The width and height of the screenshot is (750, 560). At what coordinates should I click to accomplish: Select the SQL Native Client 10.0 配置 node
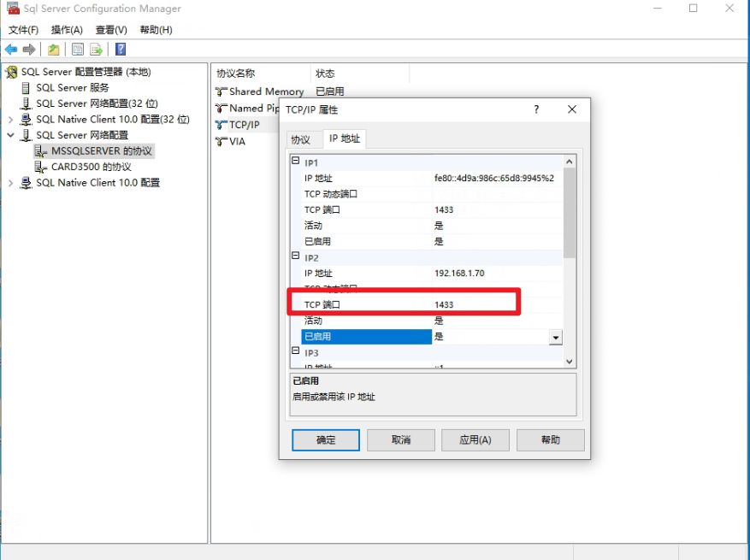(98, 183)
